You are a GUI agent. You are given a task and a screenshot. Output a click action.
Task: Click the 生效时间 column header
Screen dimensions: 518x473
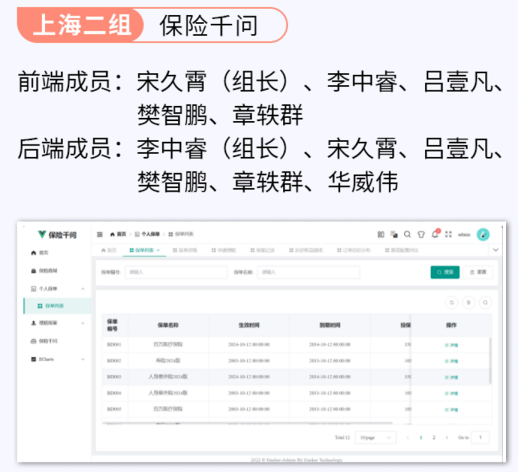pos(249,325)
